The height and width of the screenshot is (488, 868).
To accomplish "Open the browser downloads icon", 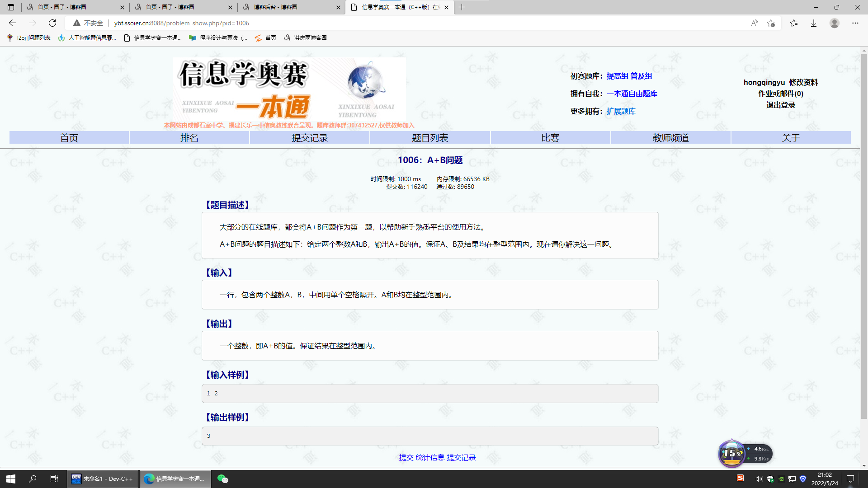I will 814,23.
